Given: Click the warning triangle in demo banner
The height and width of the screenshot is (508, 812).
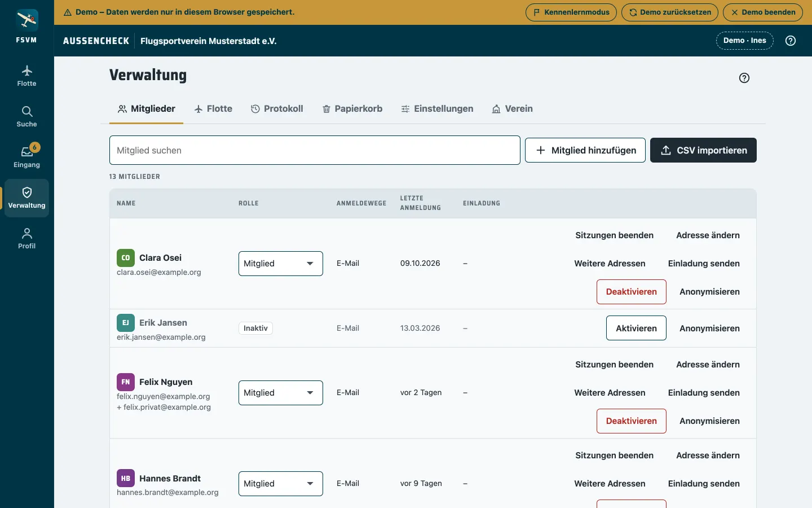Looking at the screenshot, I should (x=68, y=12).
